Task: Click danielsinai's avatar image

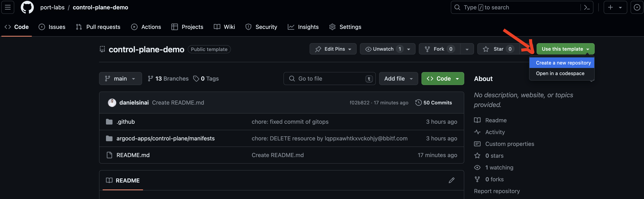Action: click(112, 103)
